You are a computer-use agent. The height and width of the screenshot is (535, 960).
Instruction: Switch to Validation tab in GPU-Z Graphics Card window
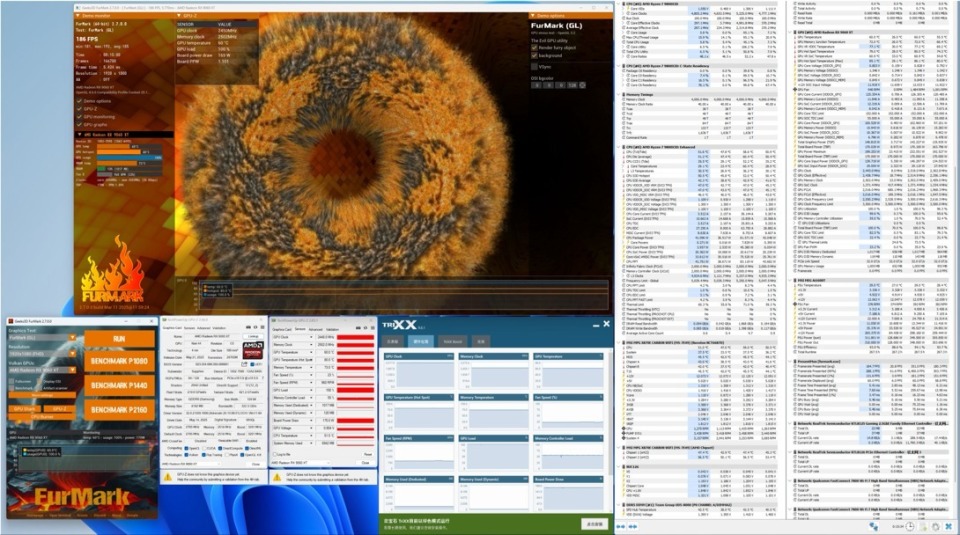point(219,328)
